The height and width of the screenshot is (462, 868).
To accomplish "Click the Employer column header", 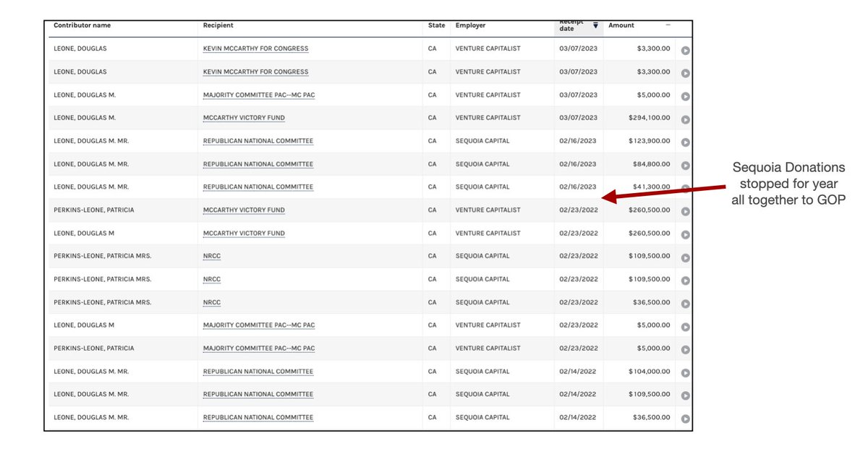I will pyautogui.click(x=470, y=25).
